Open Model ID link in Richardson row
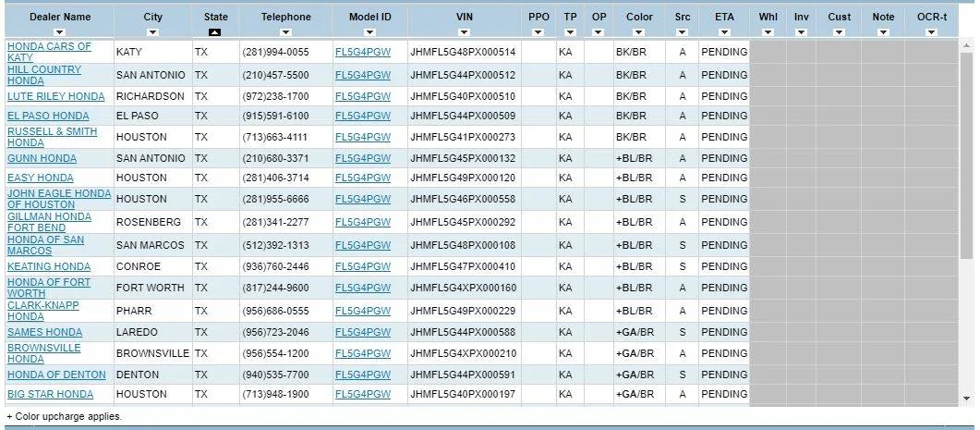 362,96
